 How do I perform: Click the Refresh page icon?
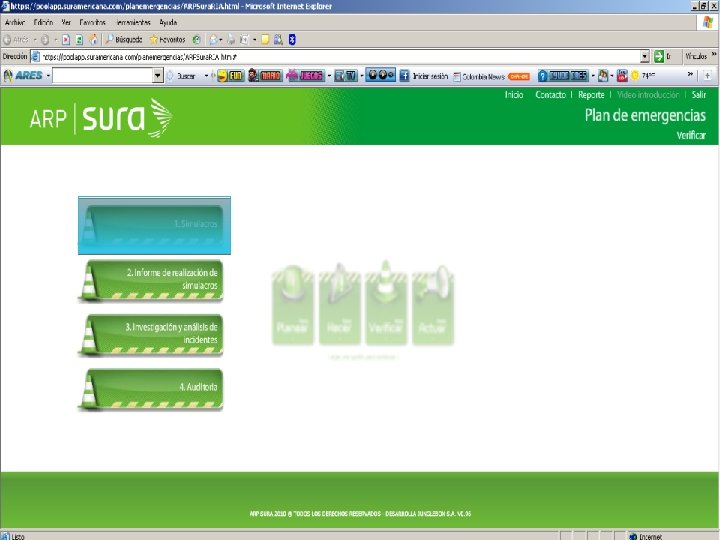(79, 40)
